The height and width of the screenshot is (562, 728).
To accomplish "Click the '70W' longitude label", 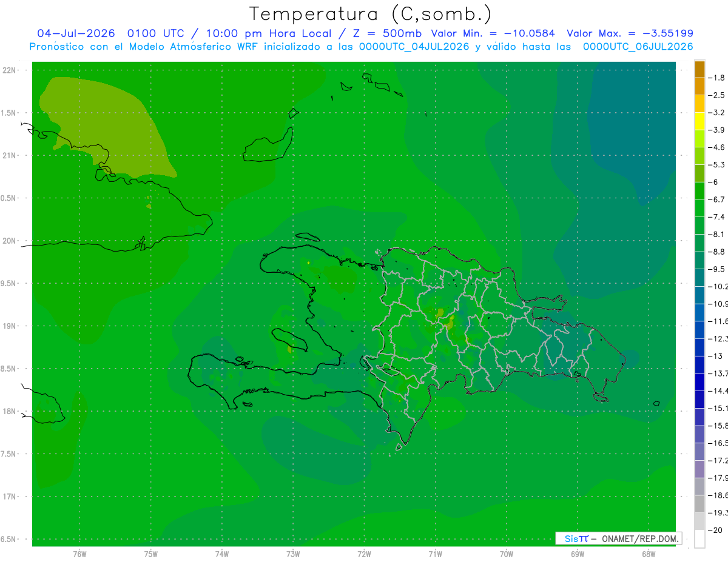I will [507, 554].
